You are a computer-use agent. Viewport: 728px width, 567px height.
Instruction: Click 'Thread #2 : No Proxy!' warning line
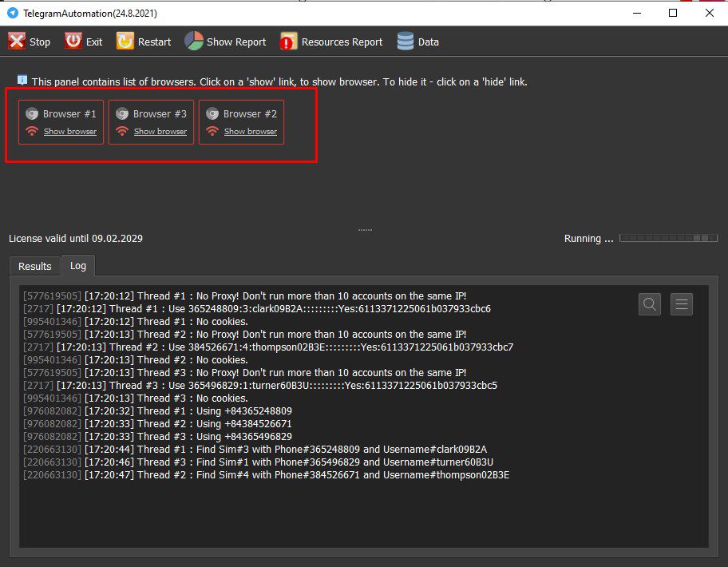pyautogui.click(x=245, y=335)
